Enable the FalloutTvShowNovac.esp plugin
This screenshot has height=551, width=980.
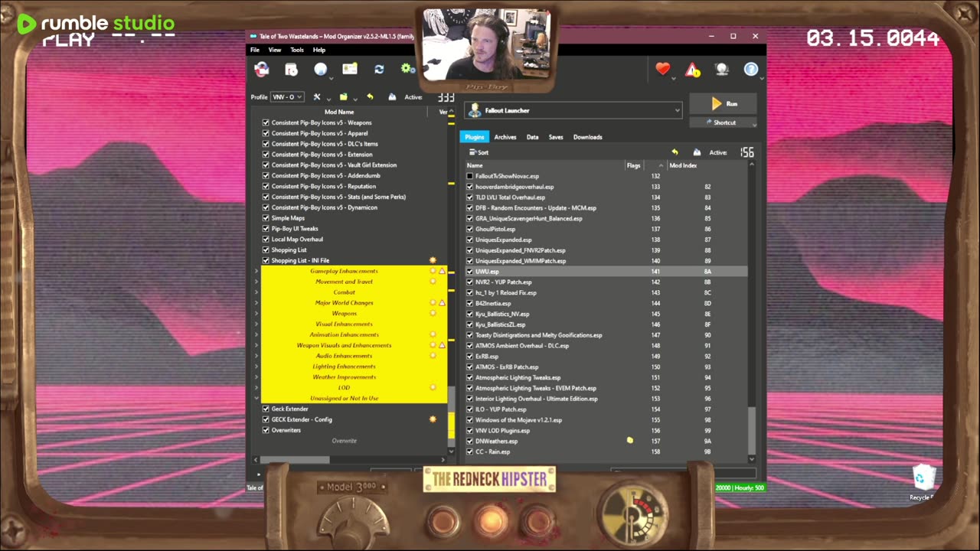470,176
